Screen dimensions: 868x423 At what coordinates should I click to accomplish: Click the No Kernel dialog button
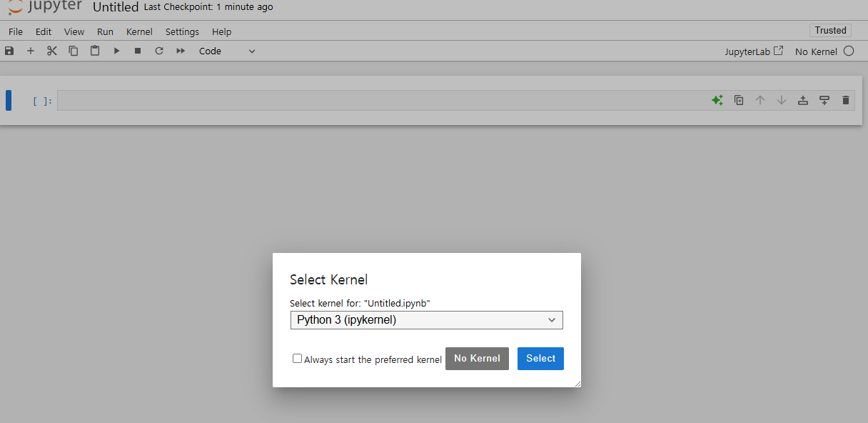click(477, 359)
